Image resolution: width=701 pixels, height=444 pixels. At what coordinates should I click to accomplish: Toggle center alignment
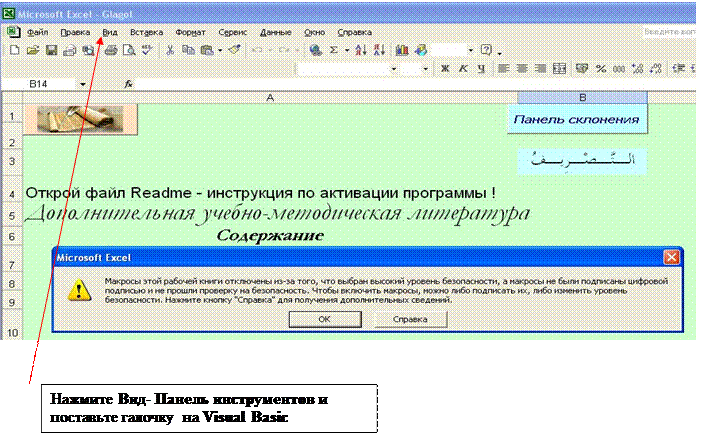[522, 68]
